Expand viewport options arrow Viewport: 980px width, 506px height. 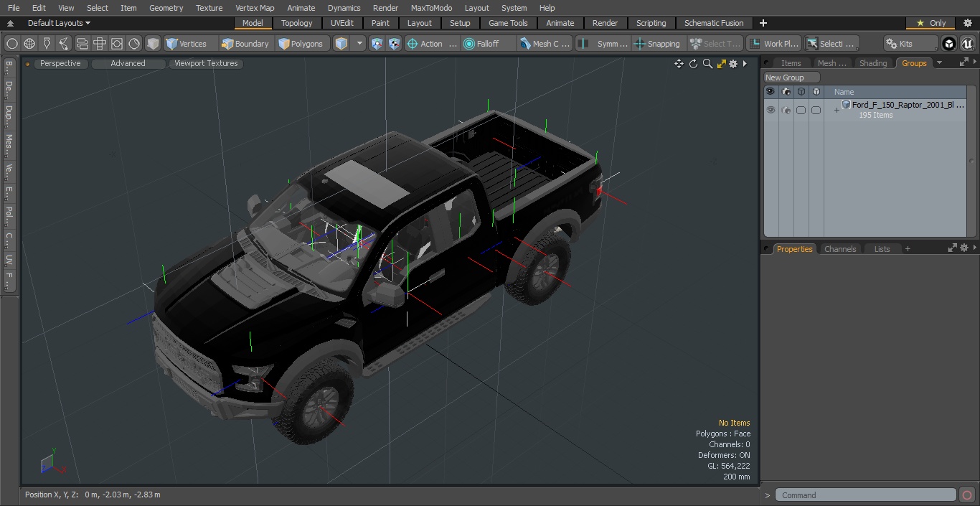(745, 64)
